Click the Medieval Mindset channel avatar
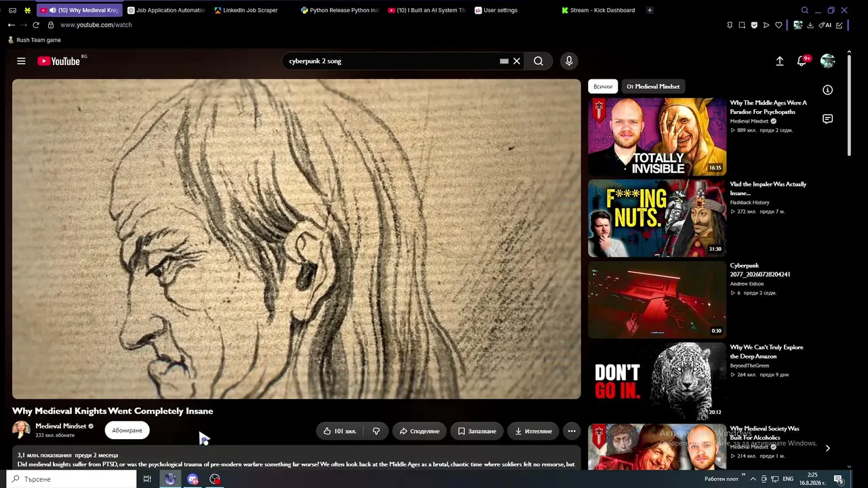The height and width of the screenshot is (488, 868). (21, 430)
